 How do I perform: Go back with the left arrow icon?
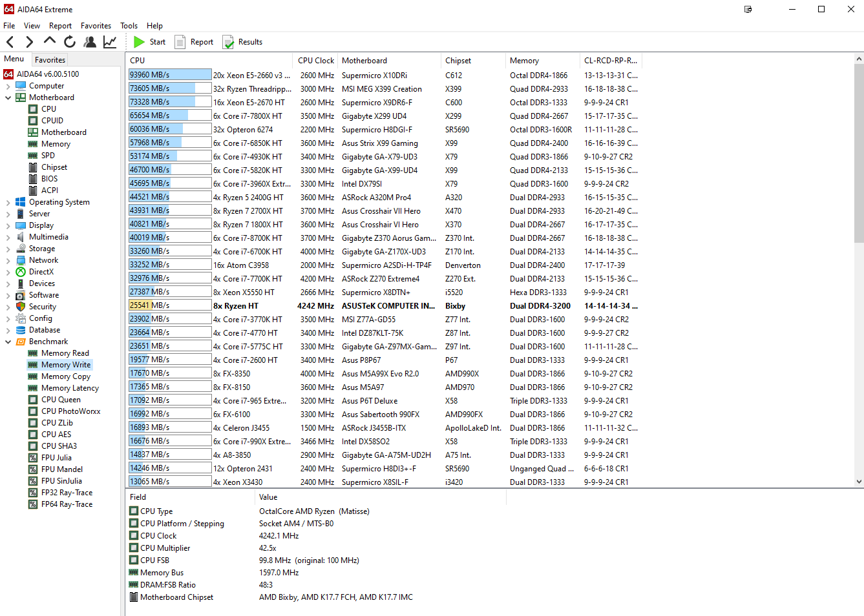click(x=10, y=42)
